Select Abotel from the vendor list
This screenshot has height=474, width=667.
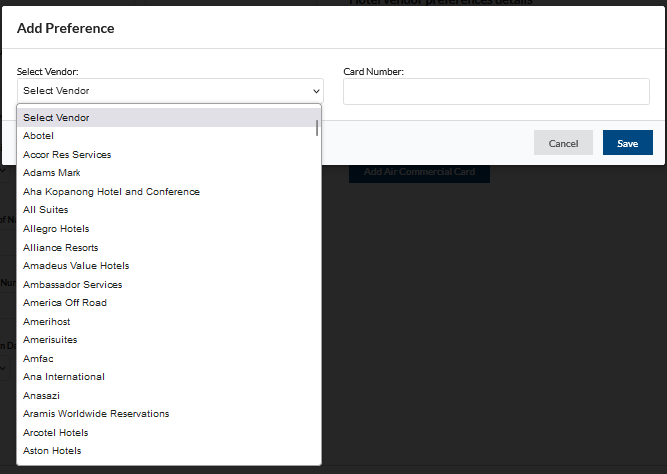[169, 136]
